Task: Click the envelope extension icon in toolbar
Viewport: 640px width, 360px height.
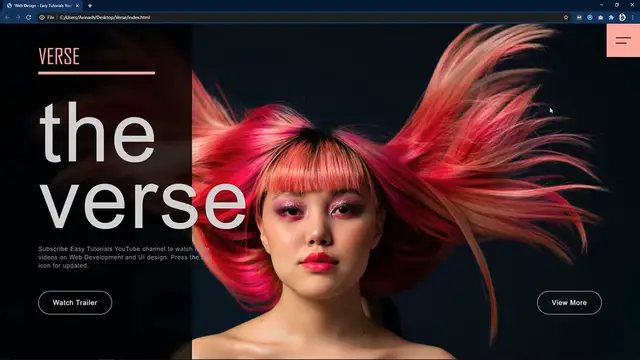Action: [x=579, y=18]
